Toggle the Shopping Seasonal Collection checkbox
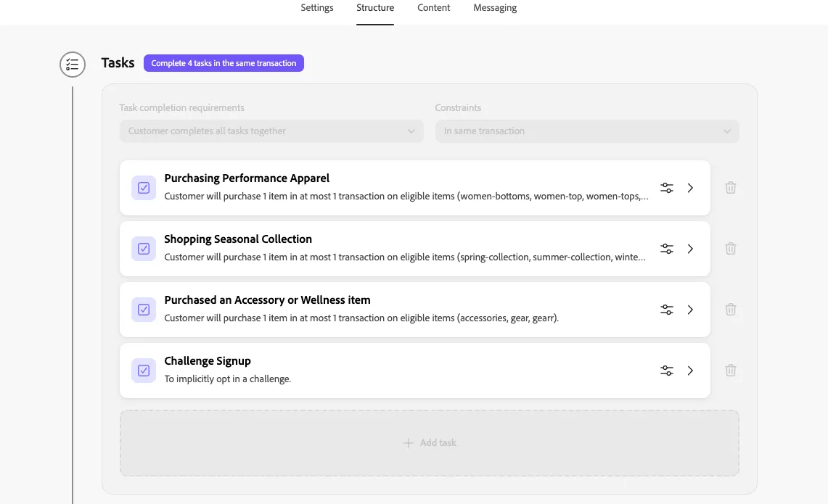 coord(144,249)
